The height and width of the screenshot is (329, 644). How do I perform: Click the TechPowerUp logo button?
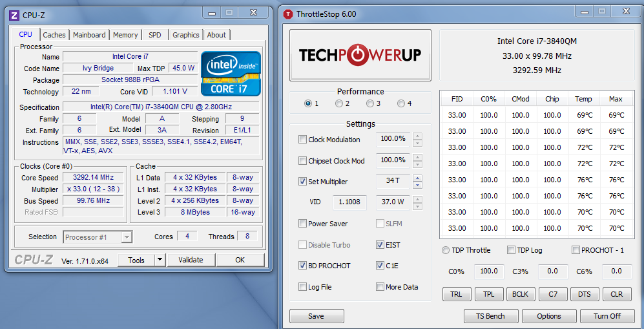click(360, 55)
